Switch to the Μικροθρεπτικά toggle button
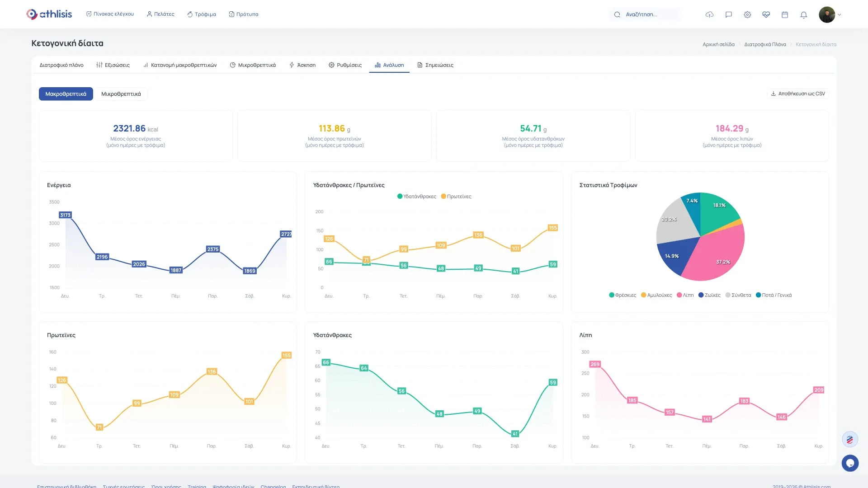Viewport: 868px width, 488px height. [121, 94]
